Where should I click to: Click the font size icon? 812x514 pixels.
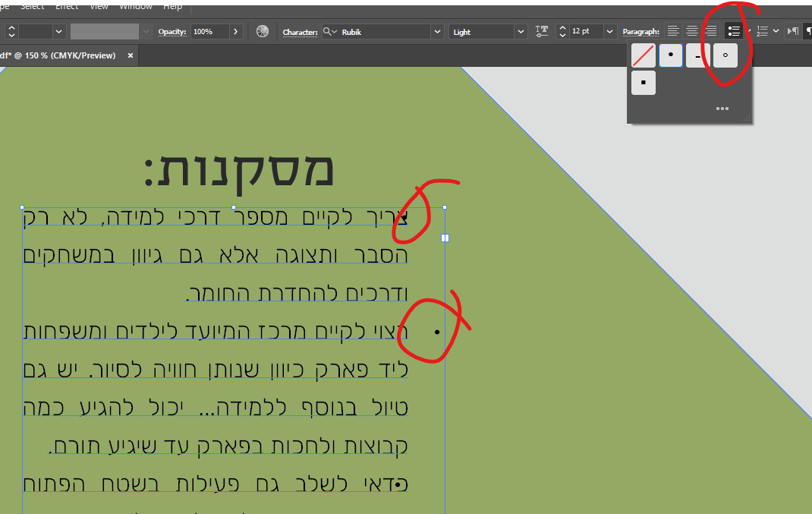click(x=542, y=32)
